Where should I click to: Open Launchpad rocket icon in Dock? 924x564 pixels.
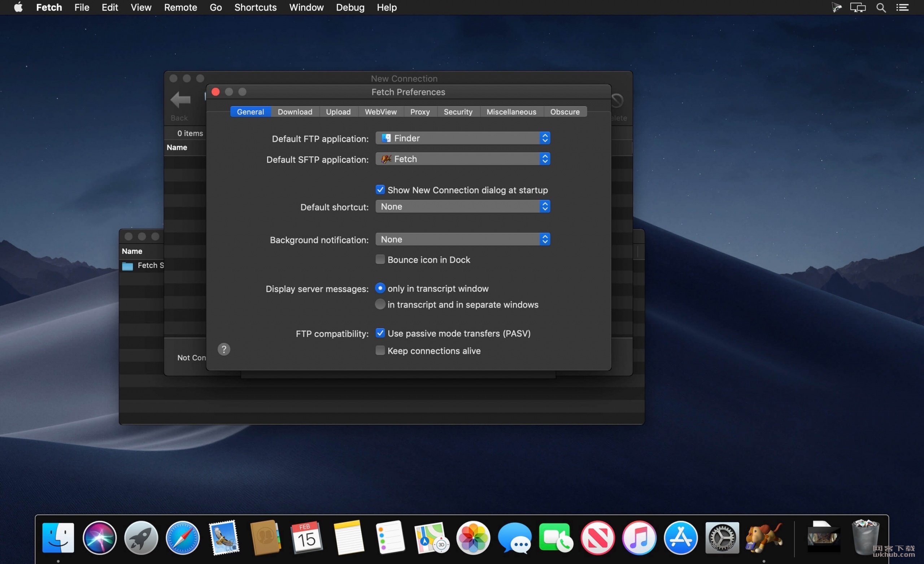[141, 538]
